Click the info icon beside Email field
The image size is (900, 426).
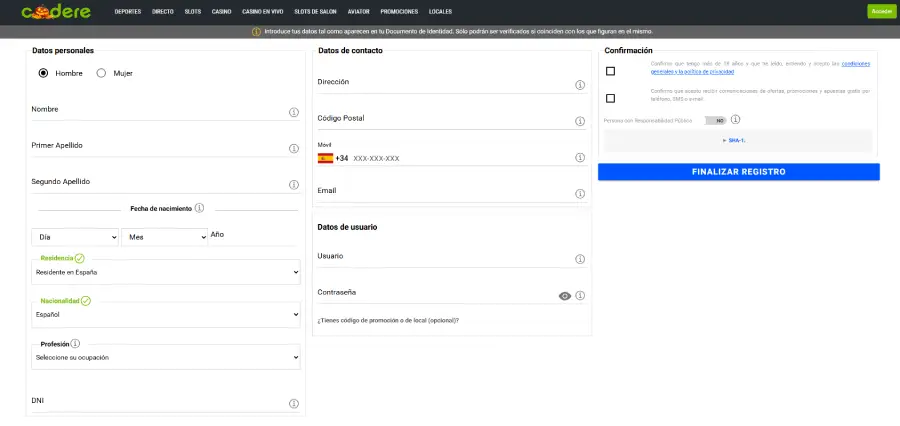click(x=580, y=194)
